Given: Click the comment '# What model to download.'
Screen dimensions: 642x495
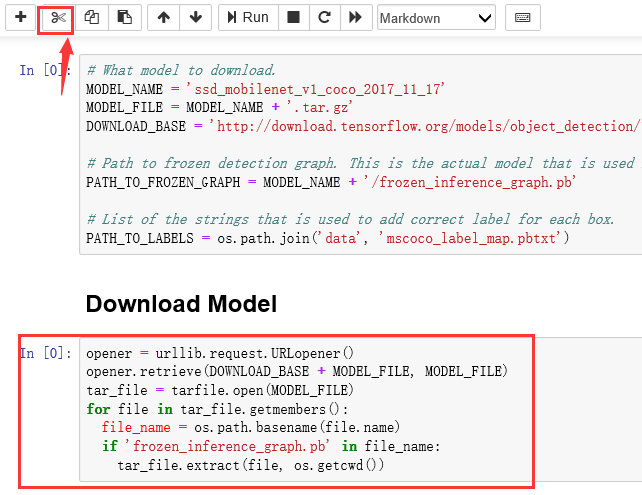Looking at the screenshot, I should pos(181,70).
